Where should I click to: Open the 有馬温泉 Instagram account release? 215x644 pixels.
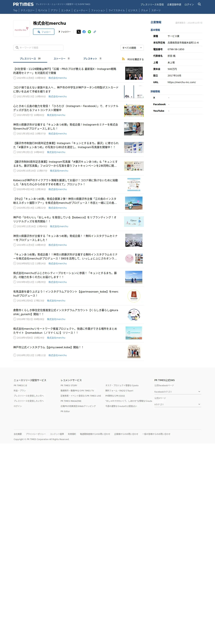pyautogui.click(x=66, y=294)
